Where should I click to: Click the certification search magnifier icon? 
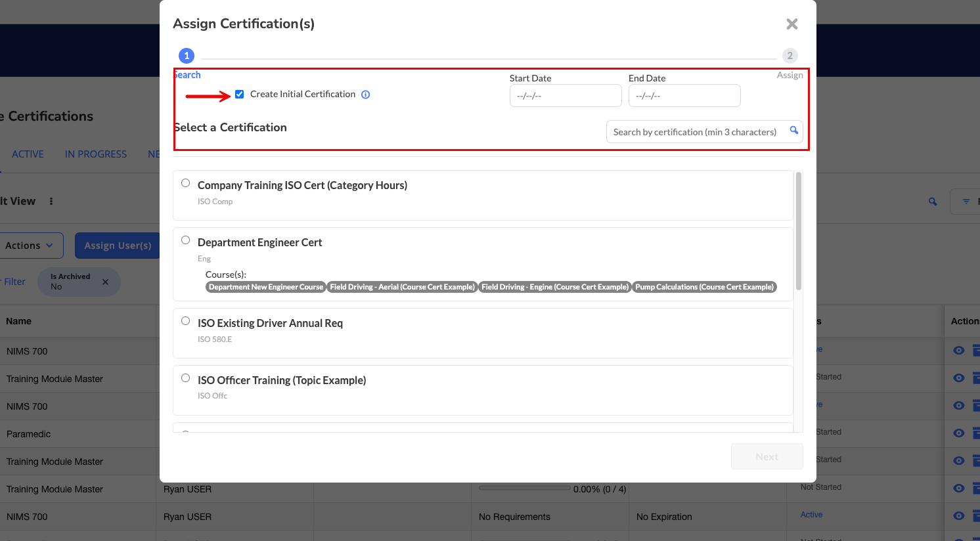[793, 131]
